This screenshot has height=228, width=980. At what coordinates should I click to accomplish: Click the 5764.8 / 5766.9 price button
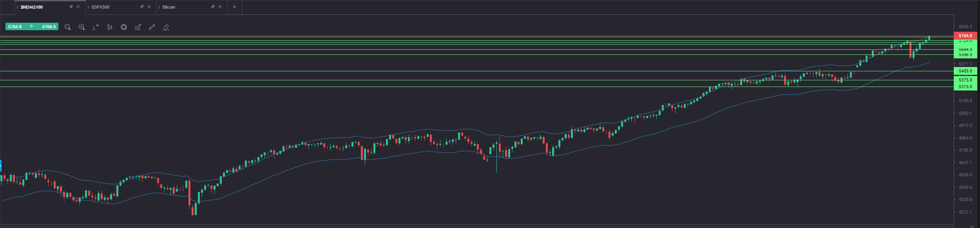[x=32, y=27]
